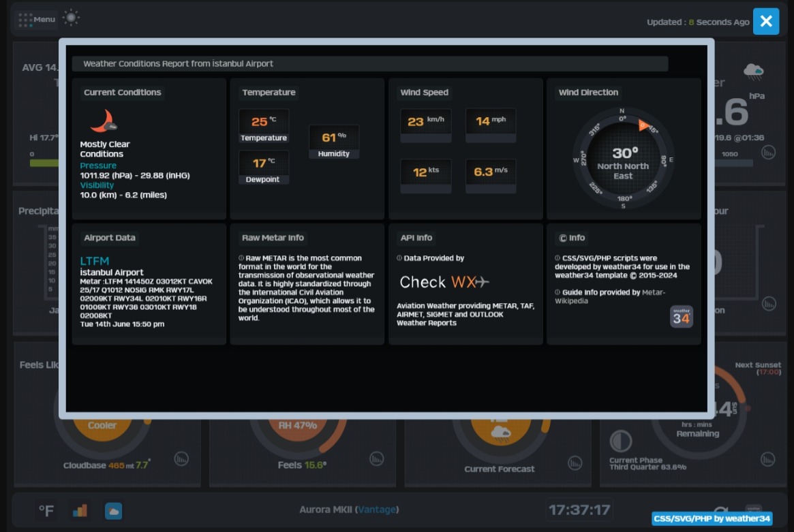Click the LTFM airport code

[x=95, y=261]
